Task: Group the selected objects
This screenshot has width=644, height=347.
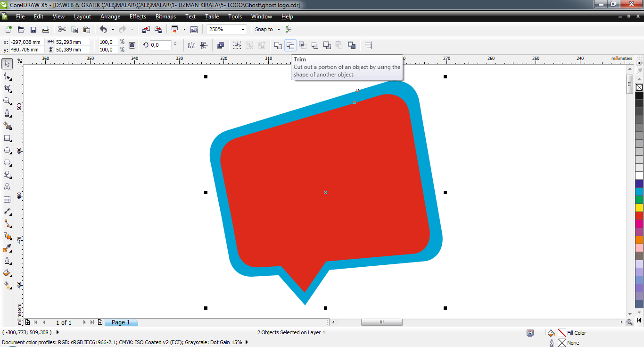Action: 237,45
